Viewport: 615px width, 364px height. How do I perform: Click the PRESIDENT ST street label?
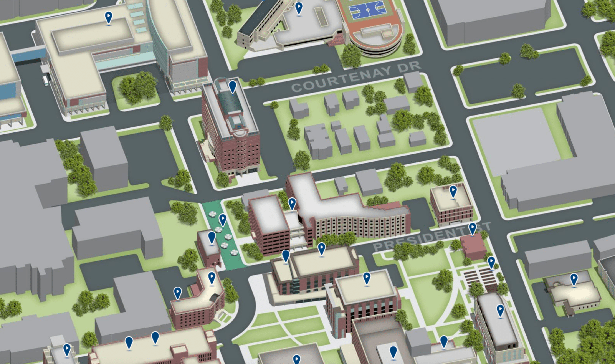coord(432,237)
